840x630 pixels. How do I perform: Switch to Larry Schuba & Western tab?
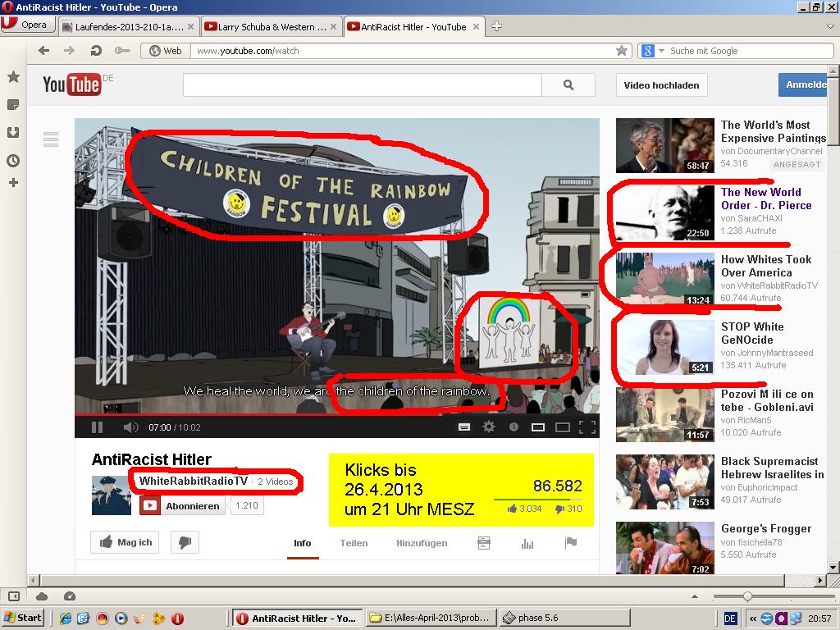[271, 27]
